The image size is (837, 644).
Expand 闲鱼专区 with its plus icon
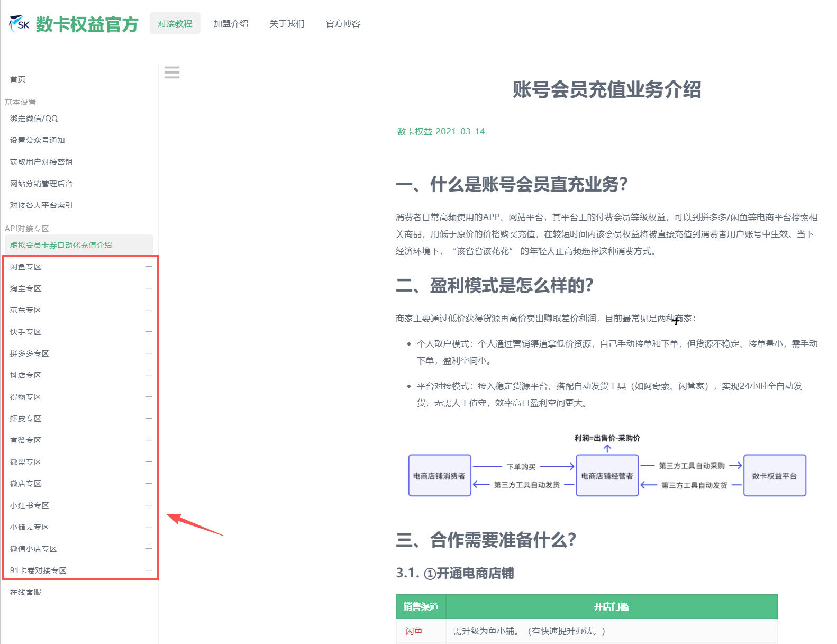coord(149,267)
